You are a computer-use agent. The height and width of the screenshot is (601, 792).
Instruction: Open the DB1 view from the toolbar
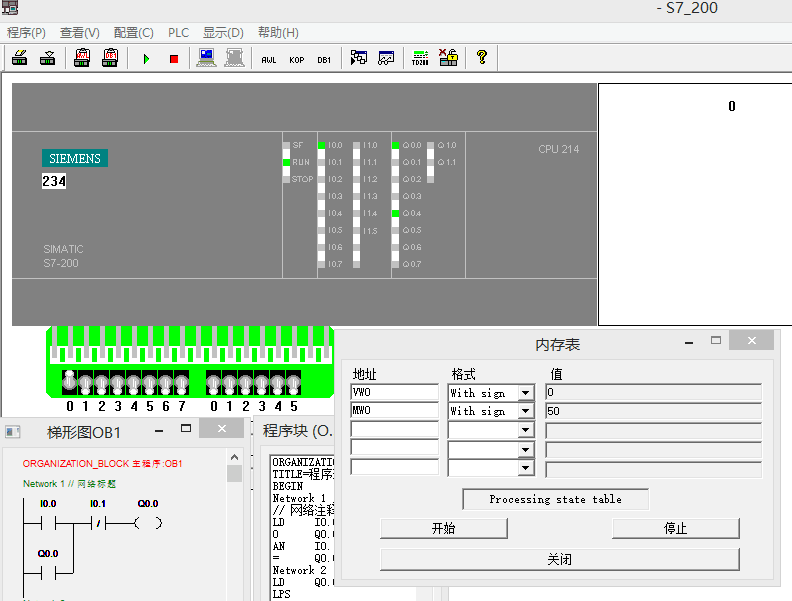(x=324, y=60)
